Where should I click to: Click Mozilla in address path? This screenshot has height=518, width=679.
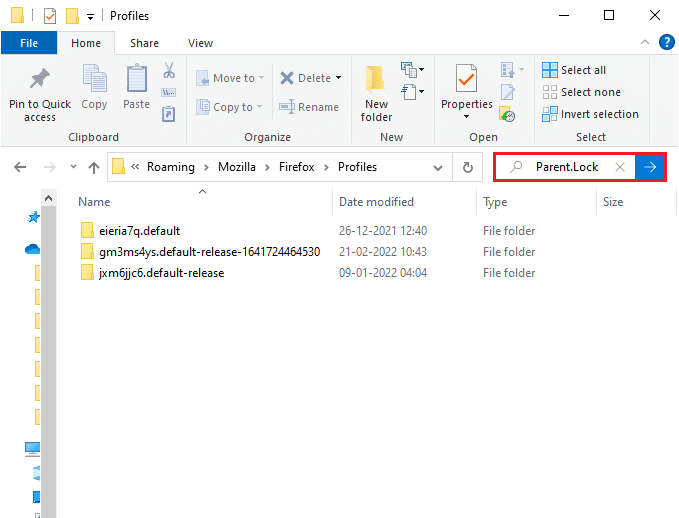pos(236,167)
